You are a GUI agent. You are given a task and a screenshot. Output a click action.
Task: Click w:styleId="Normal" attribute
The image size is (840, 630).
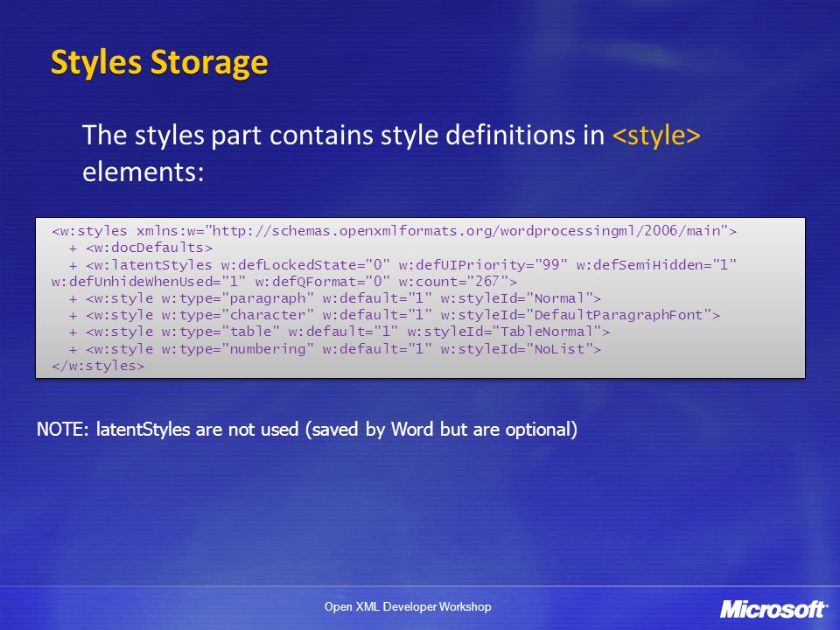click(516, 298)
